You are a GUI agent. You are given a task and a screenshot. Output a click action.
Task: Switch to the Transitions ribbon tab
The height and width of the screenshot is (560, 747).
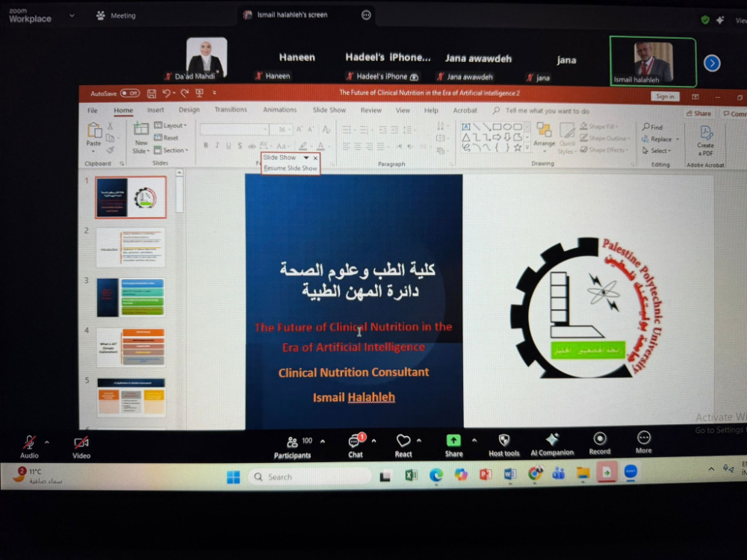point(231,110)
